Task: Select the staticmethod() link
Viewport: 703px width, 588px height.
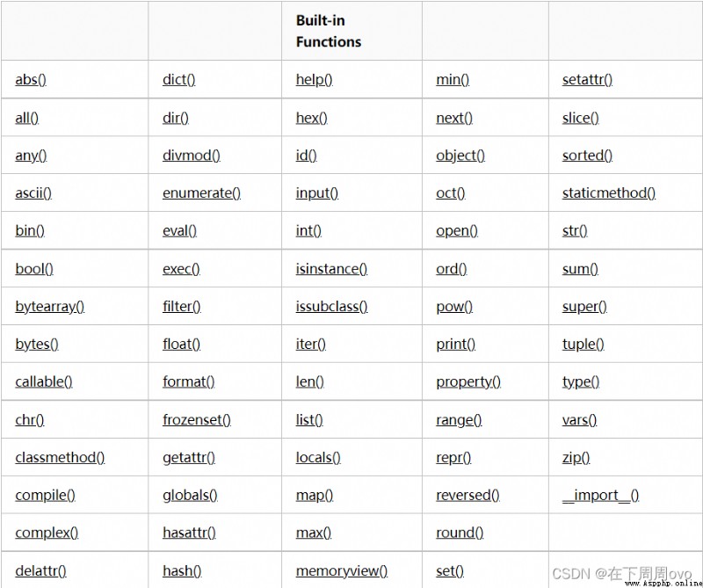Action: coord(608,193)
